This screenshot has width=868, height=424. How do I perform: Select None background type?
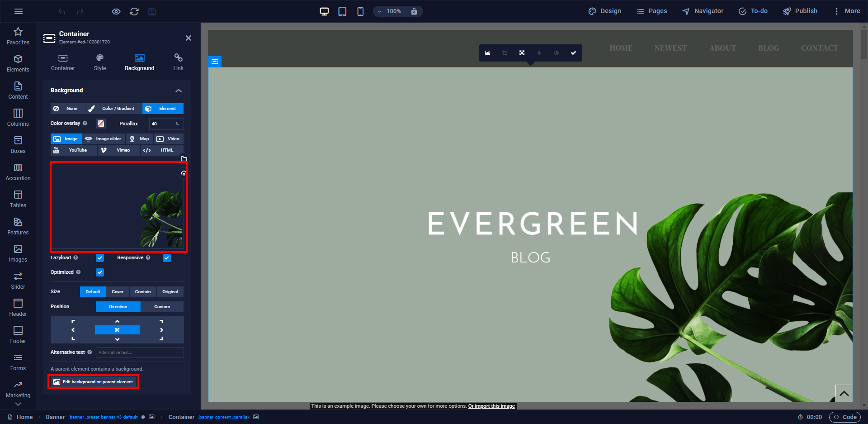[67, 109]
